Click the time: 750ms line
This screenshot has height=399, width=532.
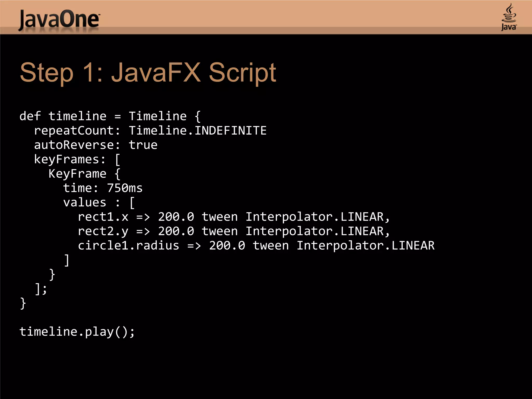coord(103,188)
